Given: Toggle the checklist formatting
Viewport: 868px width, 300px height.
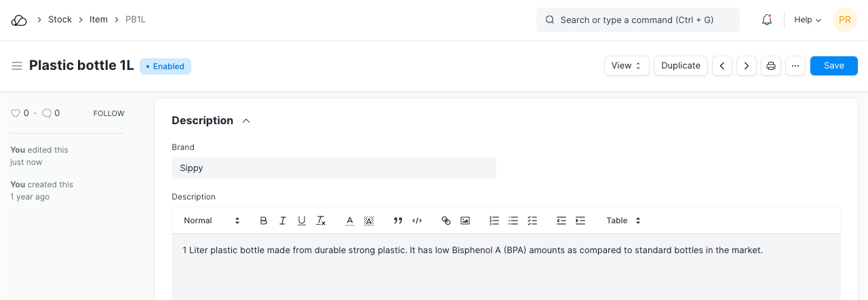Looking at the screenshot, I should pyautogui.click(x=532, y=221).
